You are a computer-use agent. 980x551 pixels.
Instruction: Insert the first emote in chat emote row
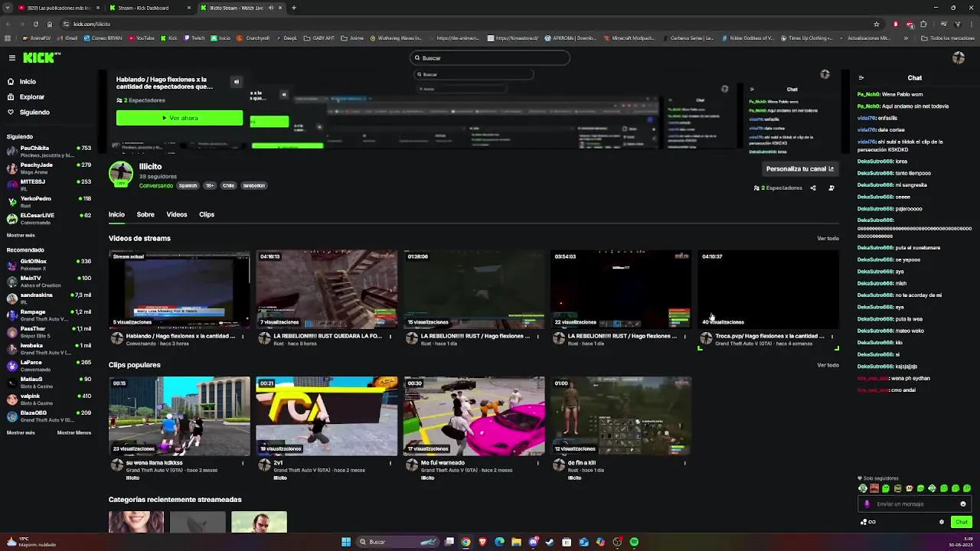pos(863,488)
